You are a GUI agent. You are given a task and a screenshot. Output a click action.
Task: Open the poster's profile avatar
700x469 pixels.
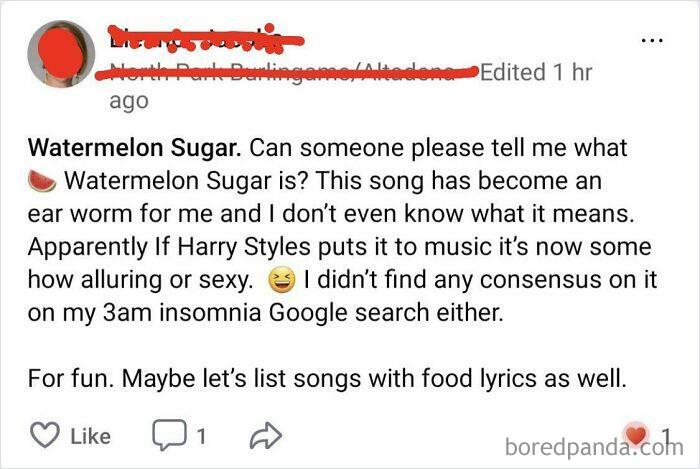click(60, 53)
